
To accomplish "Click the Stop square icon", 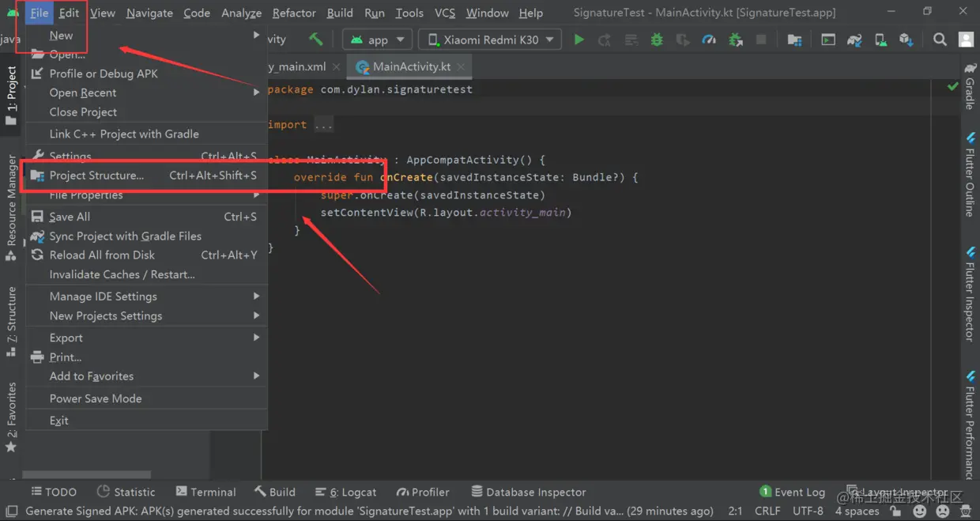I will point(761,40).
